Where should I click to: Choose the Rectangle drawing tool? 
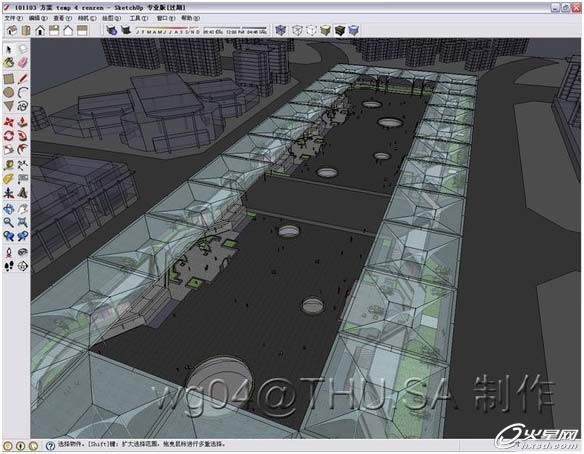tap(9, 79)
